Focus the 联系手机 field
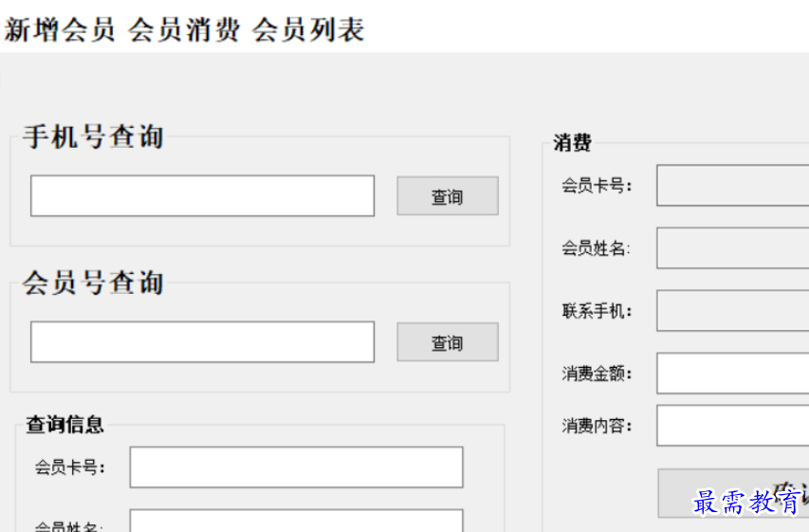 coord(732,311)
